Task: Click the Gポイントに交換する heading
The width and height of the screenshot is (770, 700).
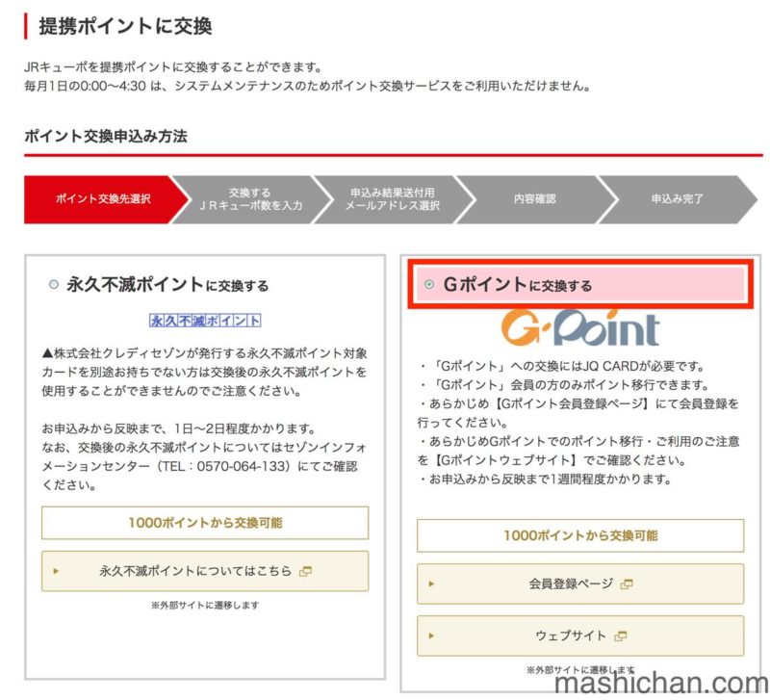Action: (518, 284)
